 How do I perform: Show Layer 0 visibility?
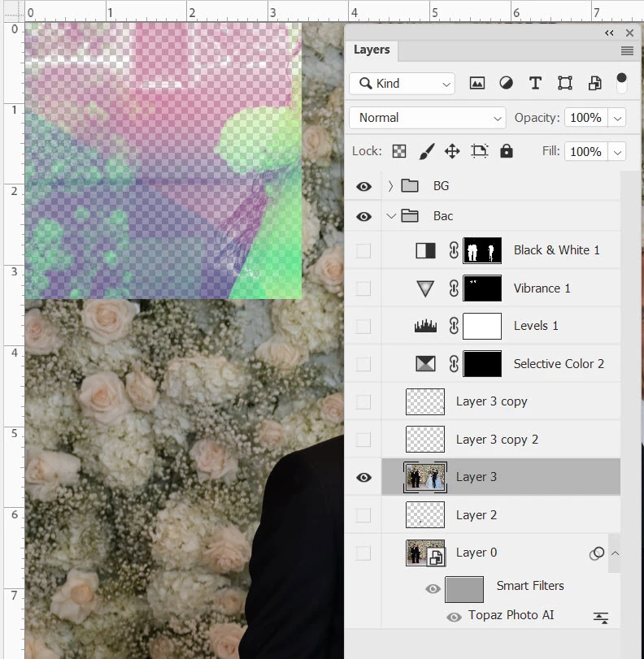tap(363, 553)
